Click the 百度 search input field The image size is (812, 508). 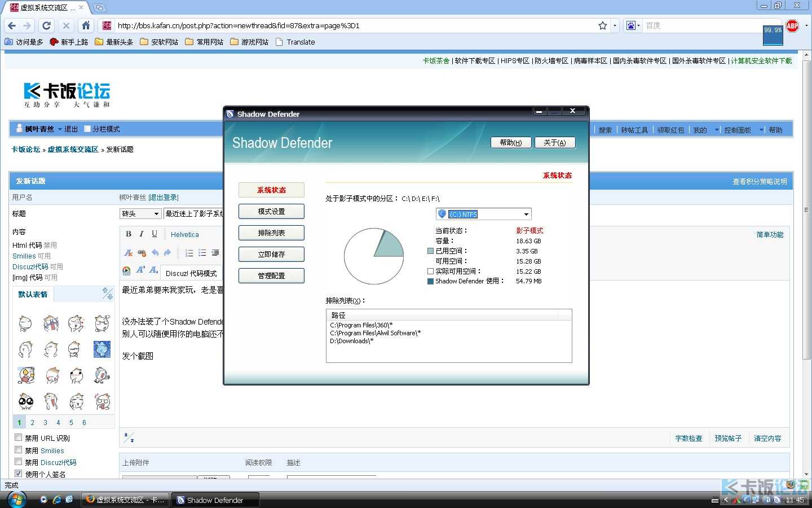tap(704, 25)
